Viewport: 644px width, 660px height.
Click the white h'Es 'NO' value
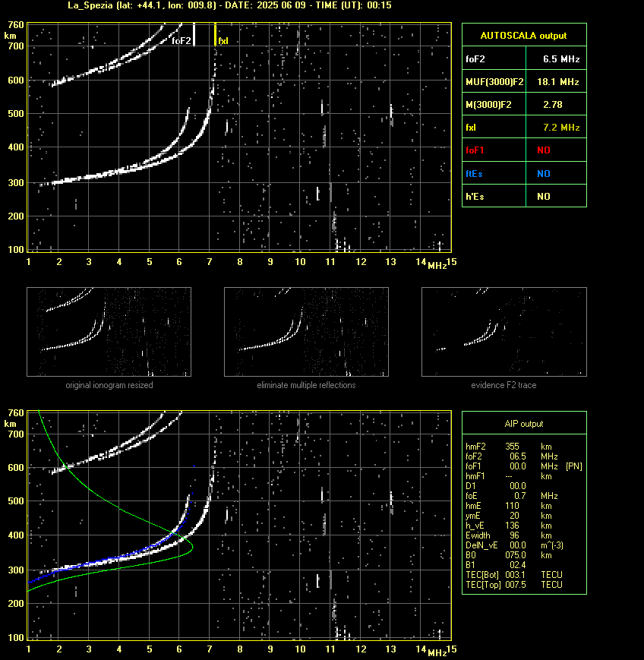[x=544, y=197]
